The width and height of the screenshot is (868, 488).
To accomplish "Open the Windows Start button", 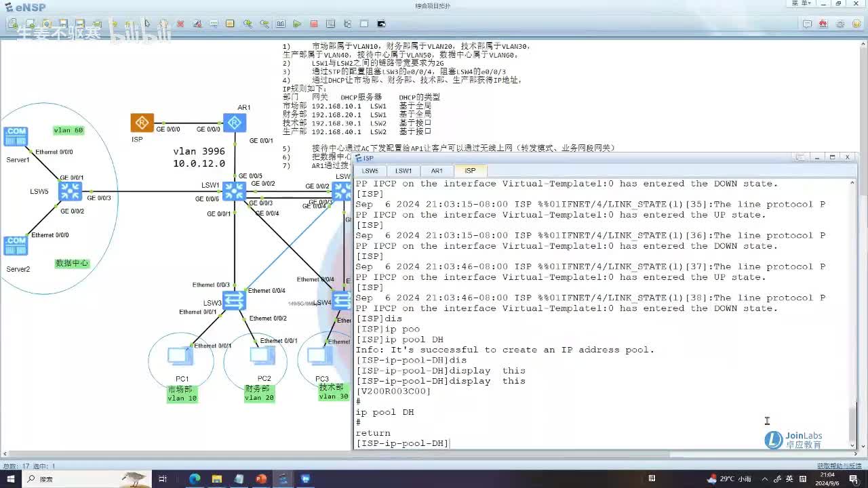I will [x=10, y=479].
